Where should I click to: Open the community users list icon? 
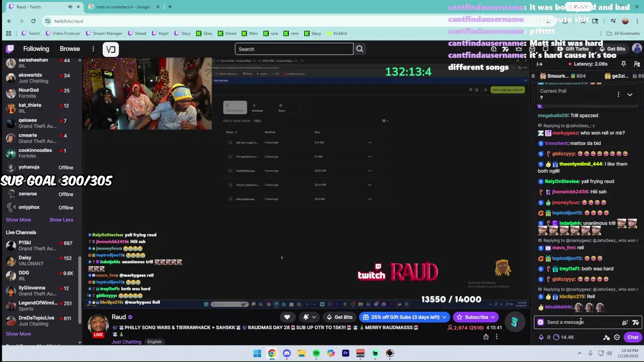(636, 64)
